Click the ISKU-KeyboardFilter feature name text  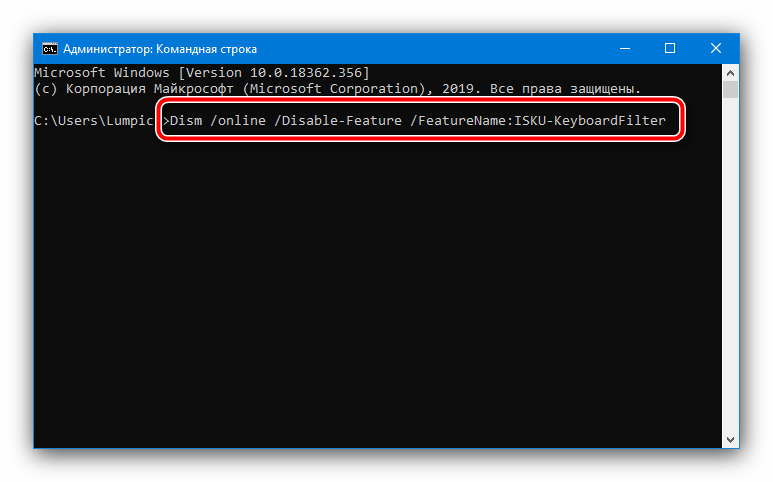coord(590,121)
